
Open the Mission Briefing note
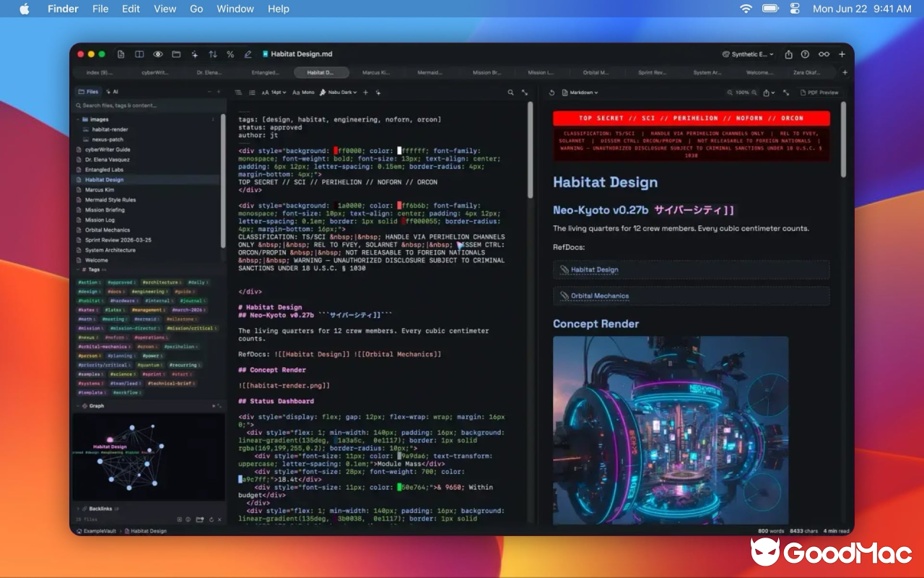point(105,210)
